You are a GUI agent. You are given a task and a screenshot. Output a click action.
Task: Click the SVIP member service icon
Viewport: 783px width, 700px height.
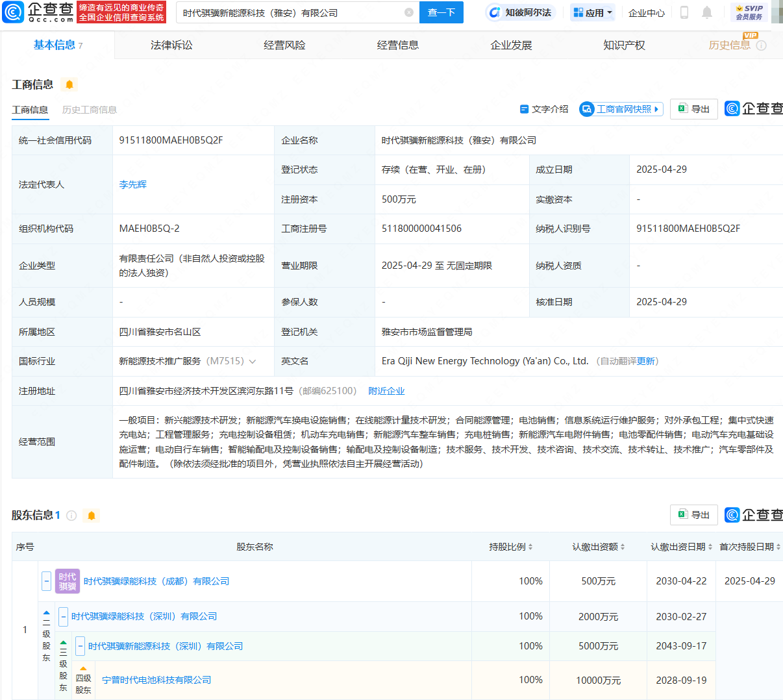tap(749, 12)
